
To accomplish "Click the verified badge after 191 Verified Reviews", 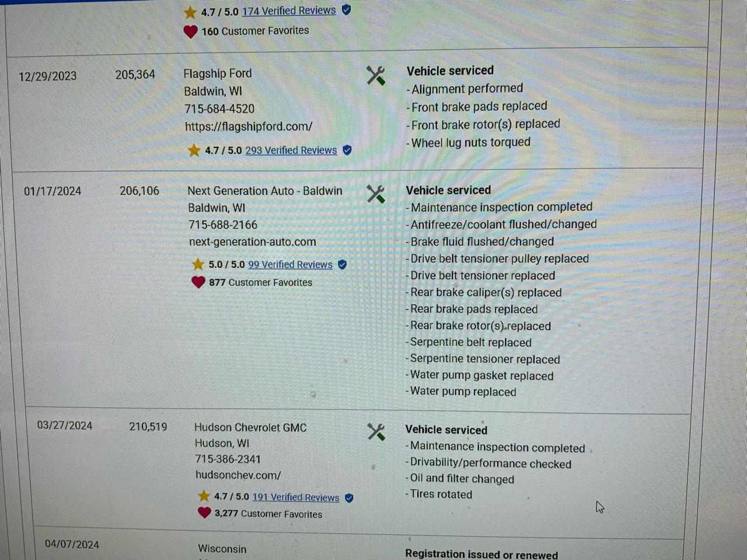I will point(349,498).
